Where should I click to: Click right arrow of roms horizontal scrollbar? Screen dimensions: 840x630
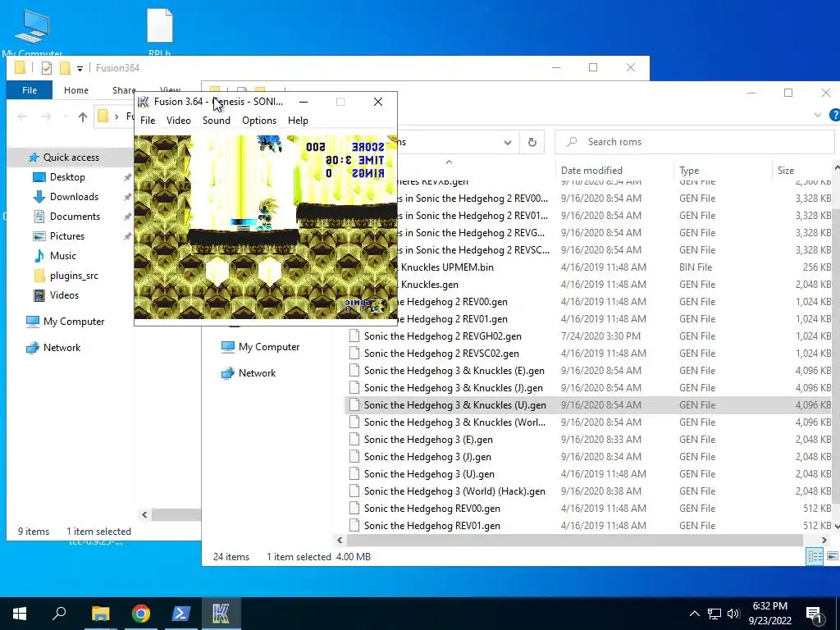[x=824, y=540]
